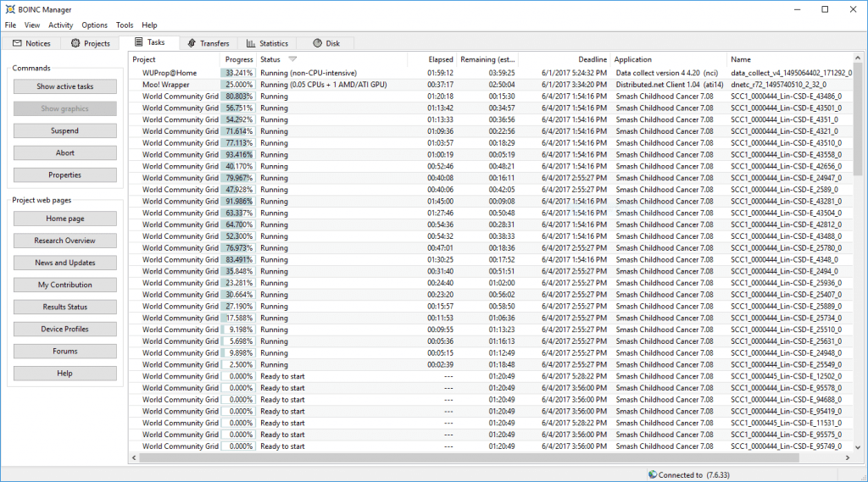Click the Transfers tab arrows icon
This screenshot has width=868, height=482.
click(x=192, y=43)
